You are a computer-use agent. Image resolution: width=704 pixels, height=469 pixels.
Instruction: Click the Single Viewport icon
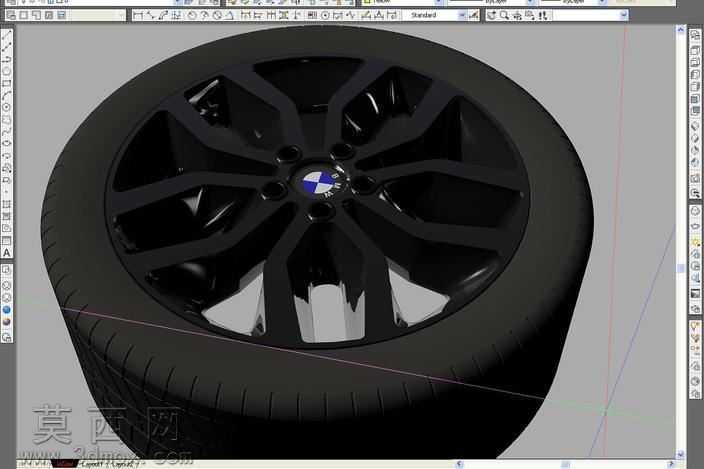[23, 16]
